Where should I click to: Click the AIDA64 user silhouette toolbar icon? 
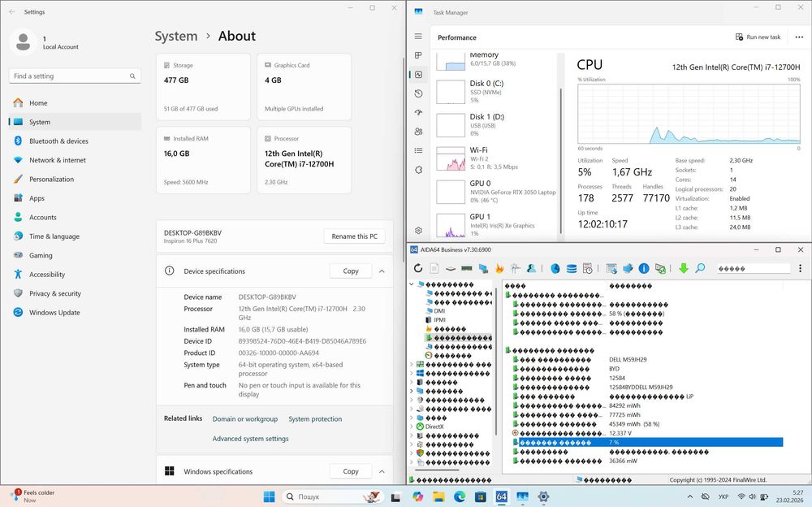click(x=531, y=268)
